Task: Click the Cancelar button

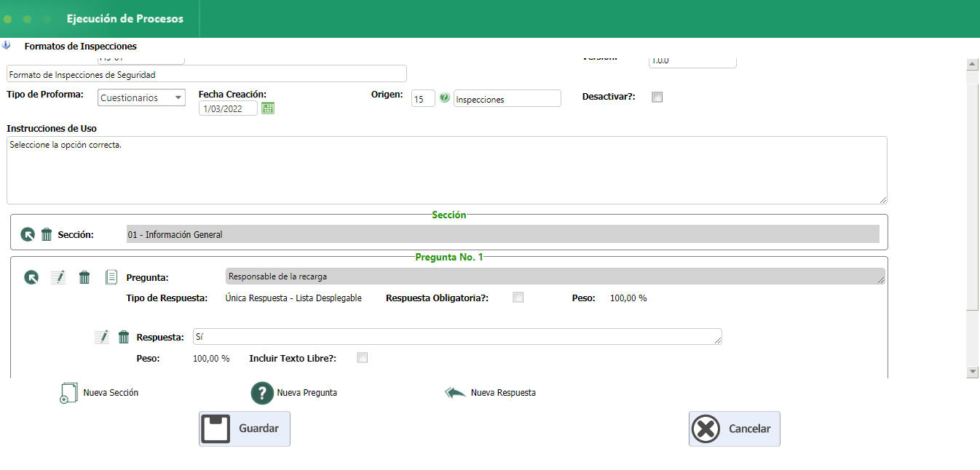Action: coord(735,429)
